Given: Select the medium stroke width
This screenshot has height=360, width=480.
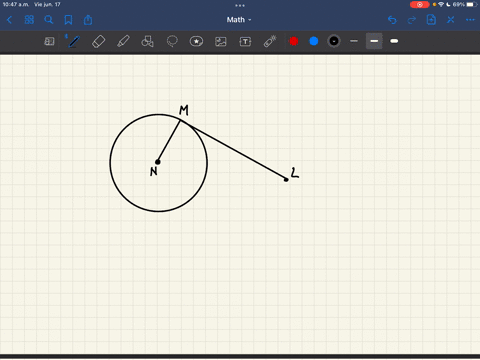Looking at the screenshot, I should [374, 41].
